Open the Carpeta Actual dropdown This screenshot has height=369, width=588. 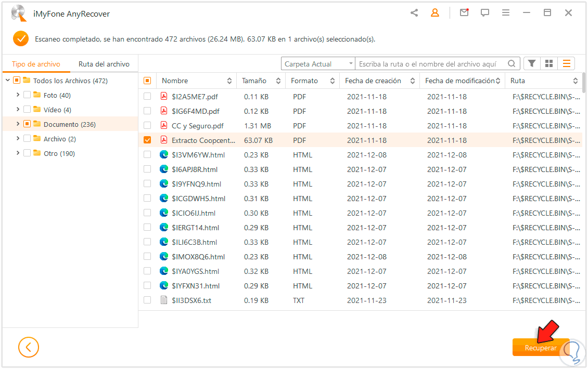(318, 64)
